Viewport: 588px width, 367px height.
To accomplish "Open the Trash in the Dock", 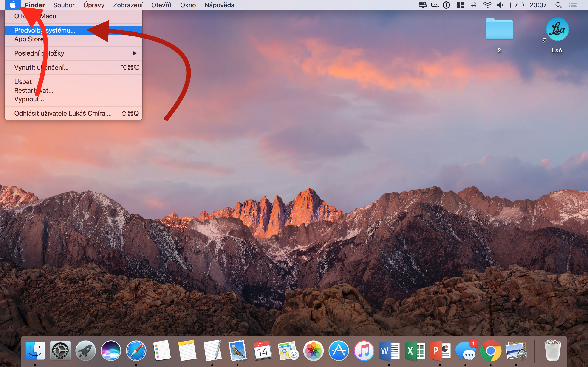I will [x=553, y=351].
